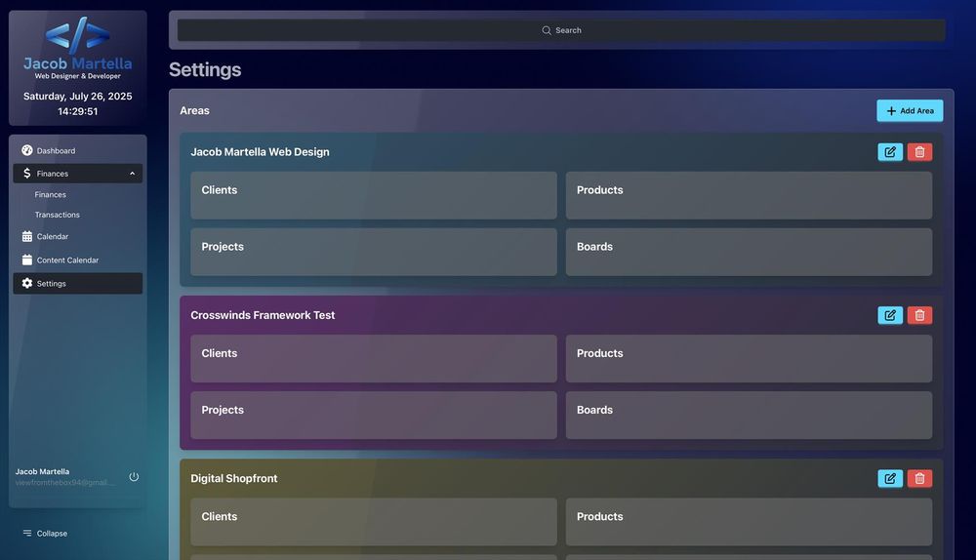Viewport: 976px width, 560px height.
Task: Open the Transactions sub-item
Action: (58, 215)
